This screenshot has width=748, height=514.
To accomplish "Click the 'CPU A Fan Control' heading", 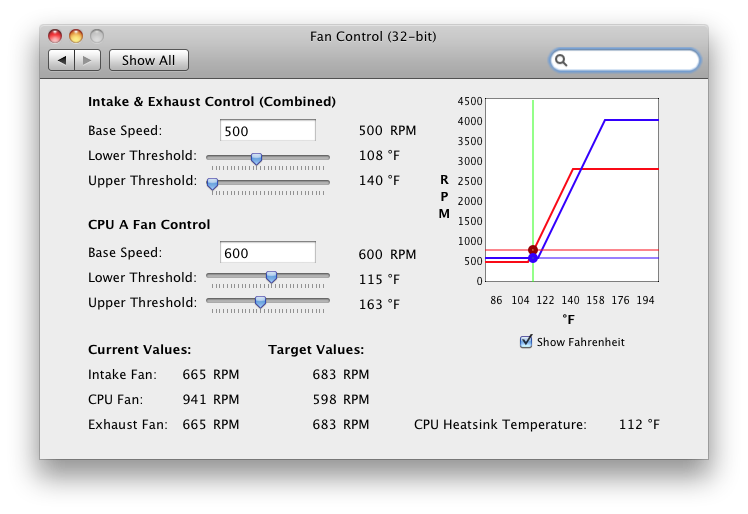I will [149, 224].
